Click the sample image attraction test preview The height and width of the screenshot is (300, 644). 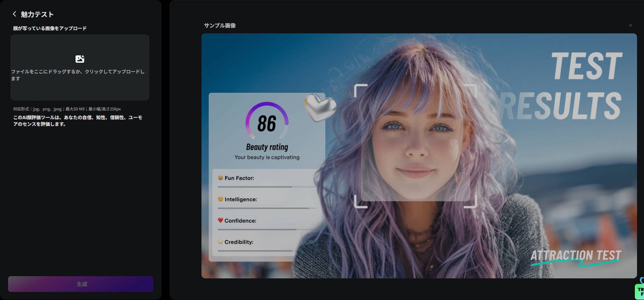[419, 156]
